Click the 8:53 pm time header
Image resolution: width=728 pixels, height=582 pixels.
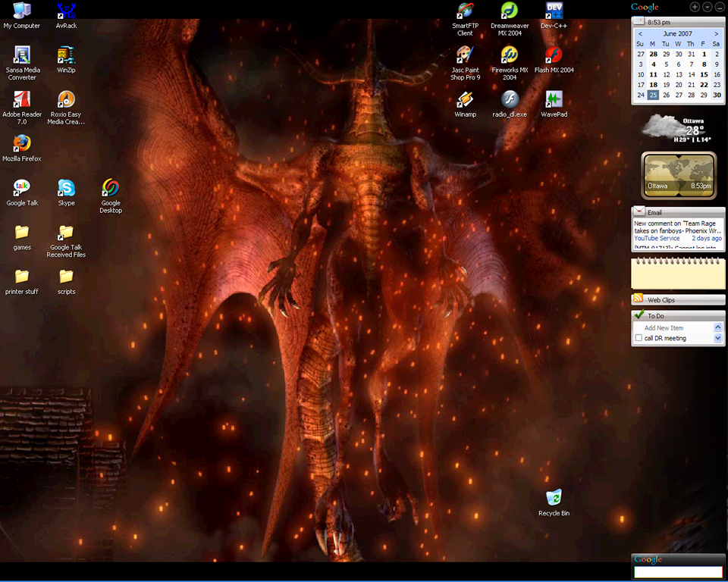pyautogui.click(x=678, y=22)
